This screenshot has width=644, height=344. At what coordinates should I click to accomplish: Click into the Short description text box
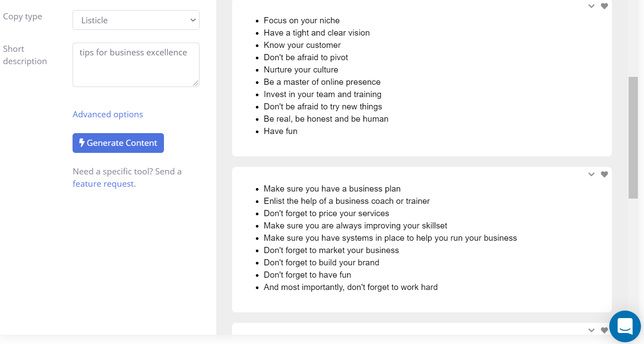tap(136, 65)
